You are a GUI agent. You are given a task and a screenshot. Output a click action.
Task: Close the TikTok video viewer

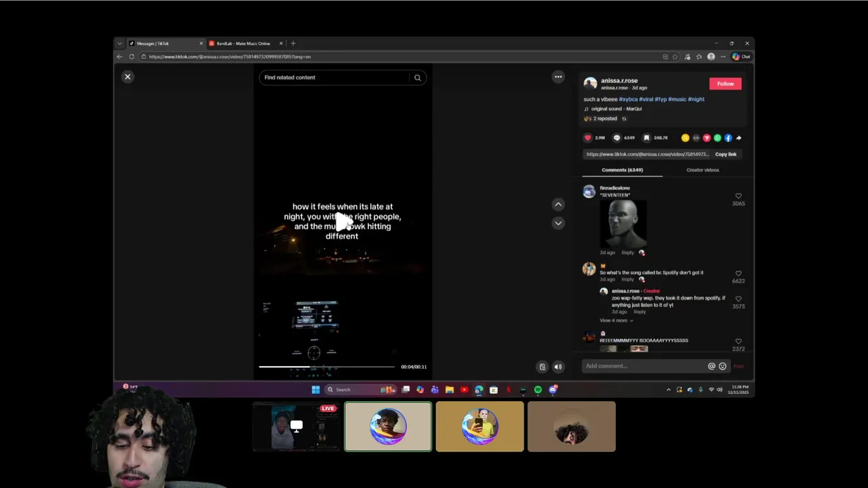pyautogui.click(x=127, y=77)
